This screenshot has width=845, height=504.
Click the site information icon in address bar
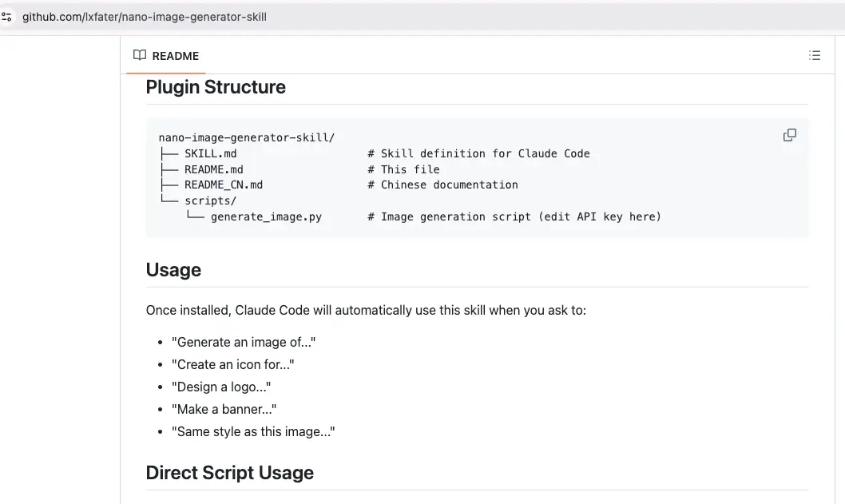(8, 17)
